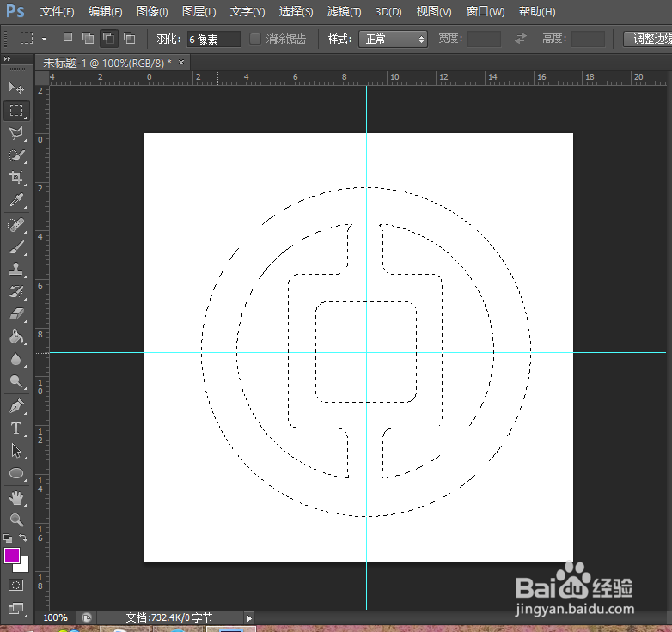This screenshot has height=632, width=672.
Task: Select the Quick Selection tool
Action: [16, 155]
